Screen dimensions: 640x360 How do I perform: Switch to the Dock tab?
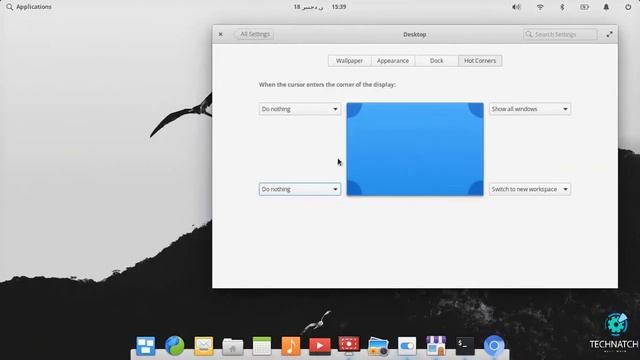[436, 60]
